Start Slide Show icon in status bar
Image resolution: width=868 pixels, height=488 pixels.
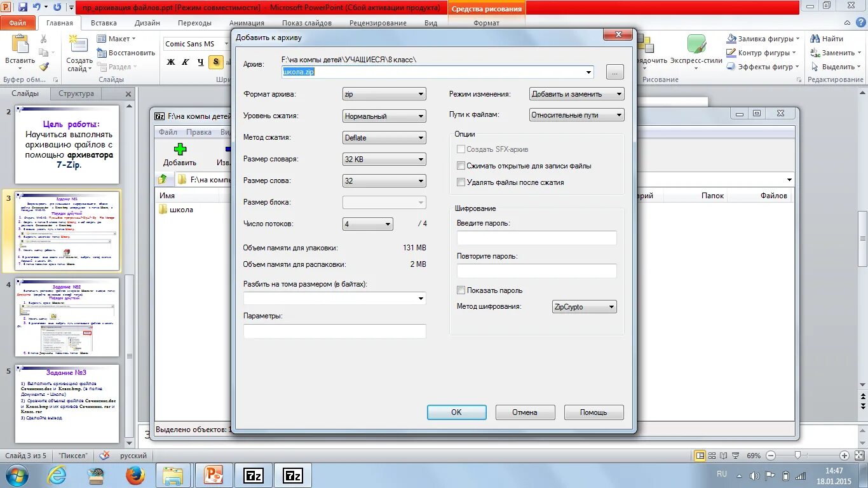736,456
